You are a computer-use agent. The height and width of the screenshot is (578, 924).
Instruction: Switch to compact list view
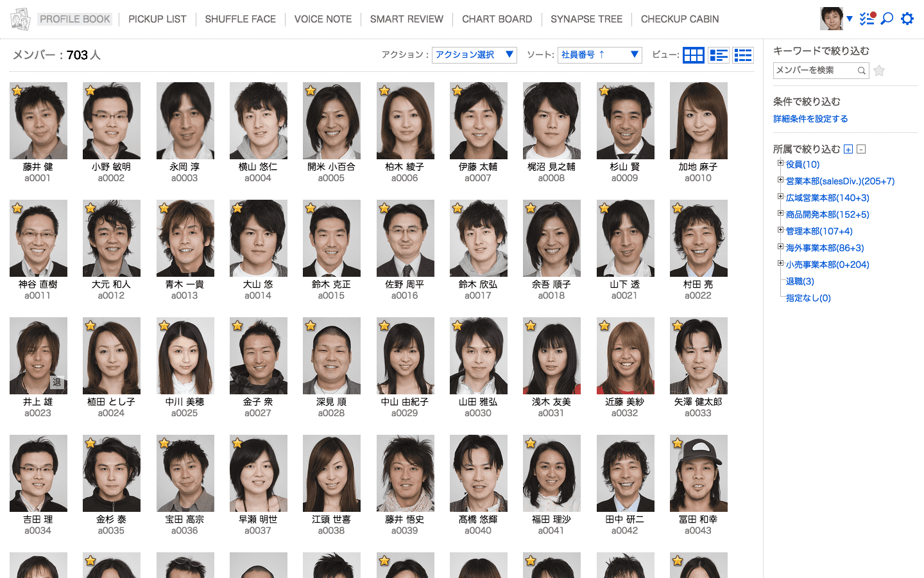pos(743,55)
